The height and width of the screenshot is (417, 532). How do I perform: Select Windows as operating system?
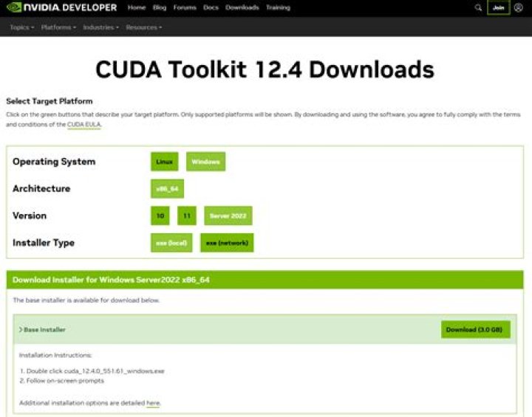tap(205, 162)
